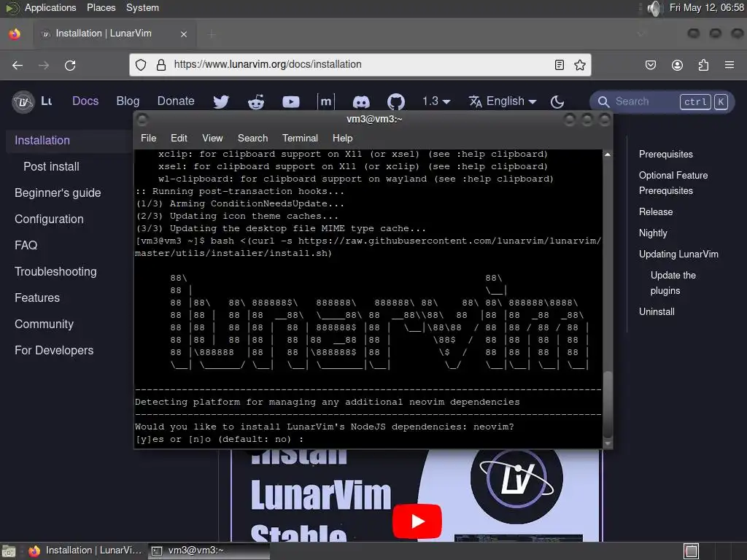747x560 pixels.
Task: Click the Donate navbar link
Action: pos(176,101)
